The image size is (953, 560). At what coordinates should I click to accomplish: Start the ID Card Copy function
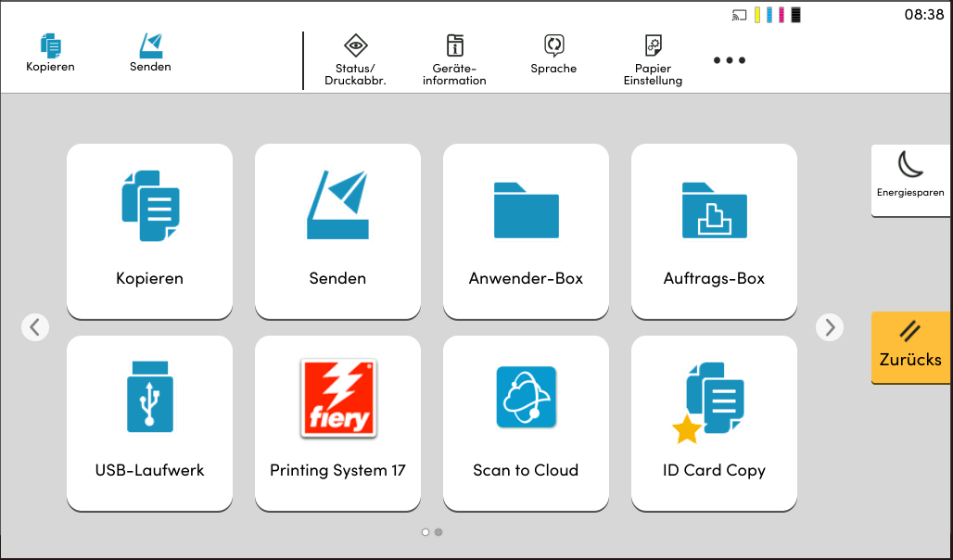coord(714,423)
